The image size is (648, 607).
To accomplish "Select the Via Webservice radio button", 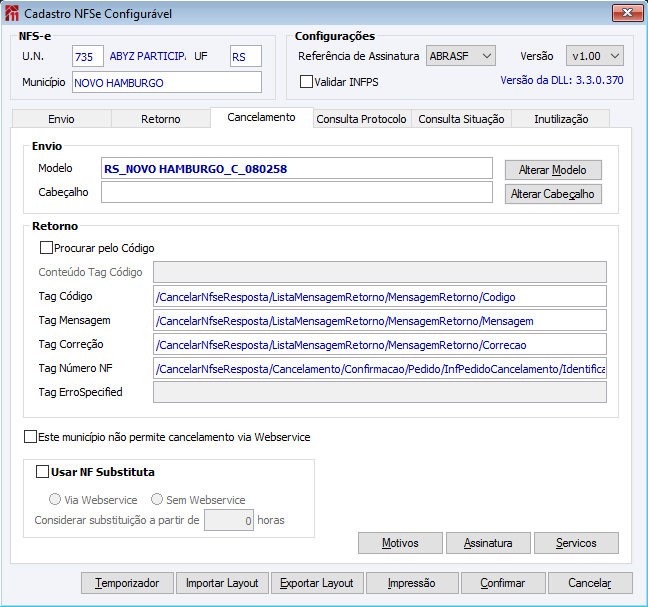I will 55,499.
